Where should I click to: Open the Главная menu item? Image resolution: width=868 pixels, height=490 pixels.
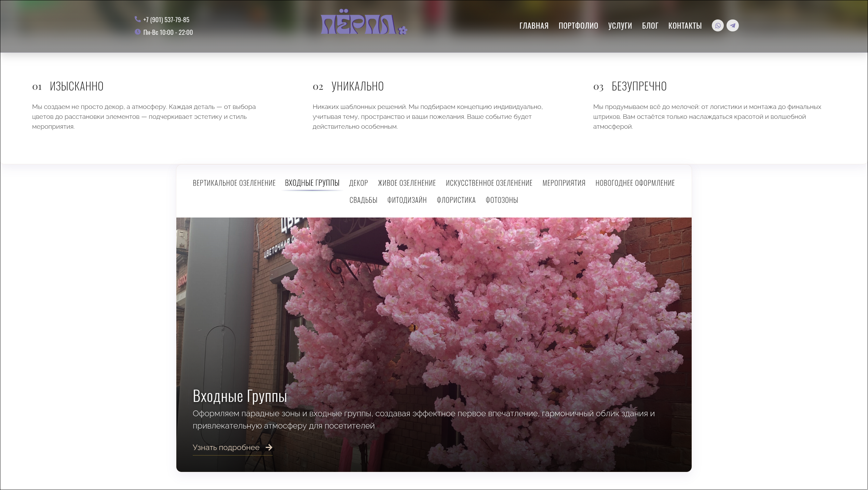pyautogui.click(x=534, y=26)
